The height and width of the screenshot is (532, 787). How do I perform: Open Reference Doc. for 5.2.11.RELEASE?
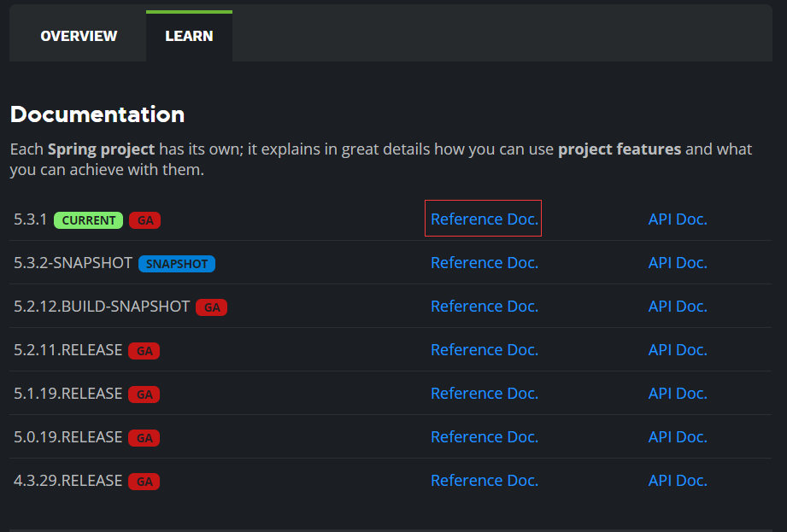[484, 349]
